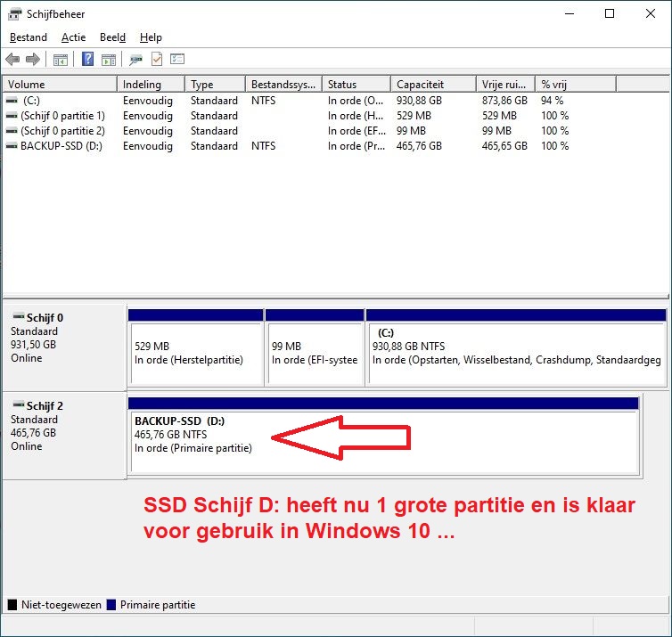Click the drive icon of BACKUP-SSD (D:) row
672x637 pixels.
click(x=12, y=145)
